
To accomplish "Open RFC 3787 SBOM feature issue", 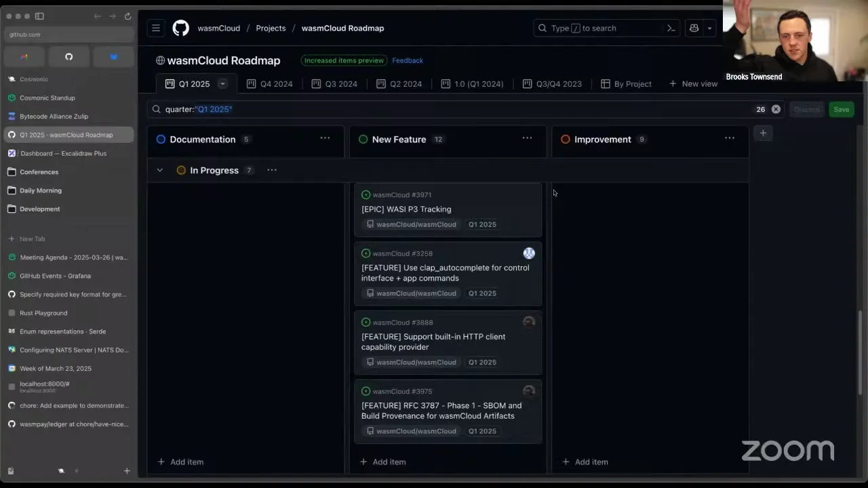I will coord(441,411).
